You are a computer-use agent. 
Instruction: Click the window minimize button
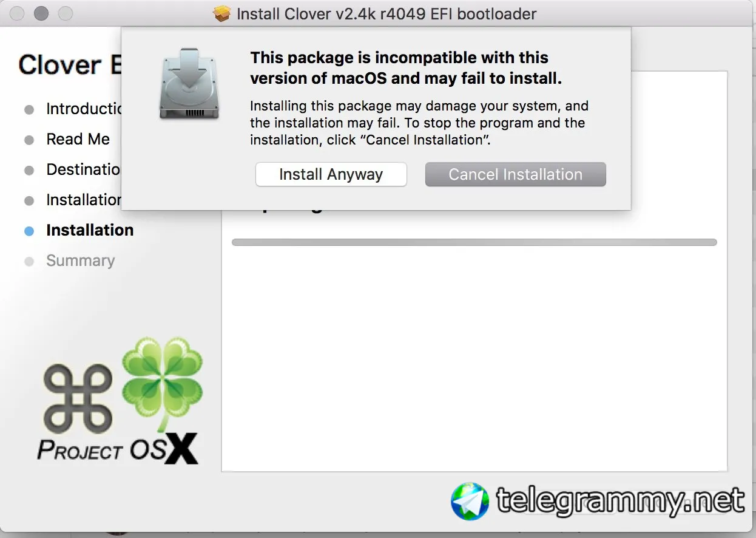[x=41, y=13]
